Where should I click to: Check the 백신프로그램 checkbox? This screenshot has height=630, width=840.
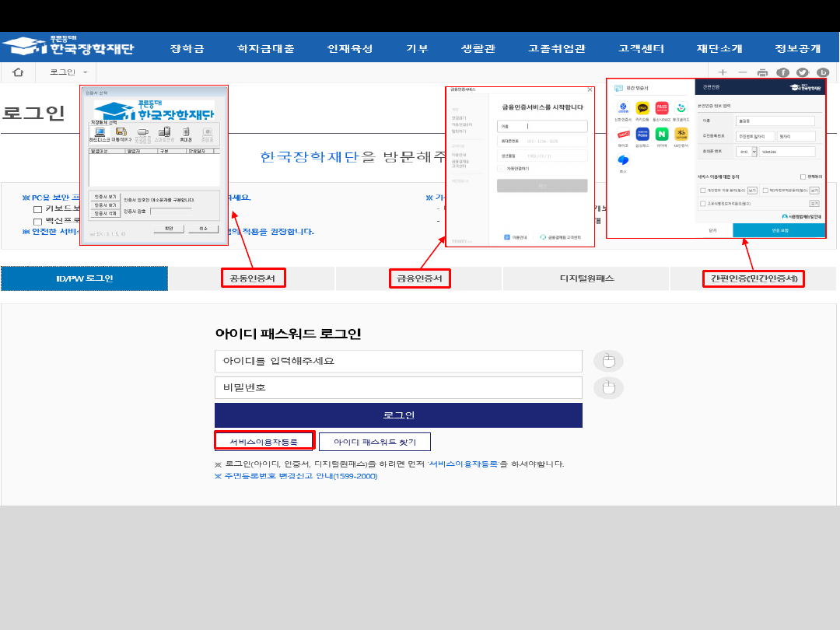tap(37, 222)
